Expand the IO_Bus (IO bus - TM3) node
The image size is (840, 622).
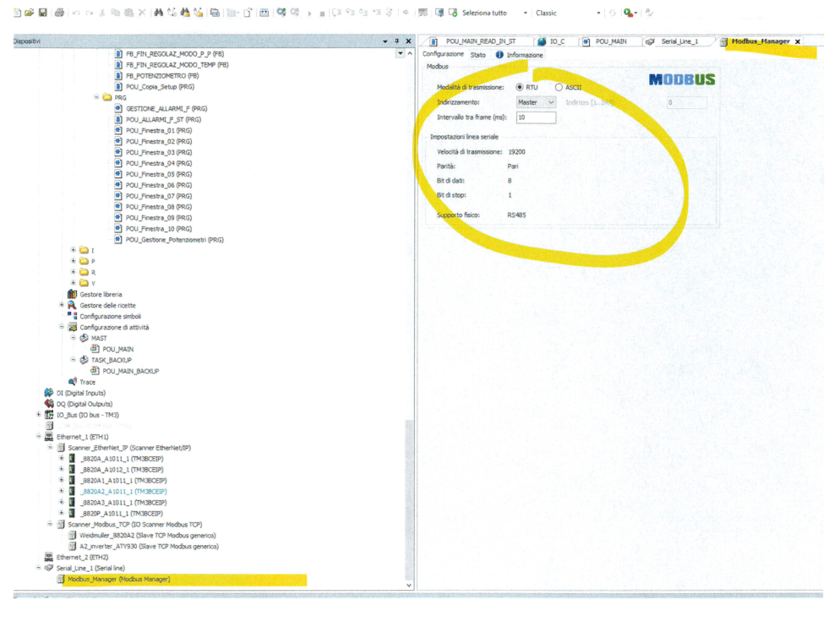(39, 415)
